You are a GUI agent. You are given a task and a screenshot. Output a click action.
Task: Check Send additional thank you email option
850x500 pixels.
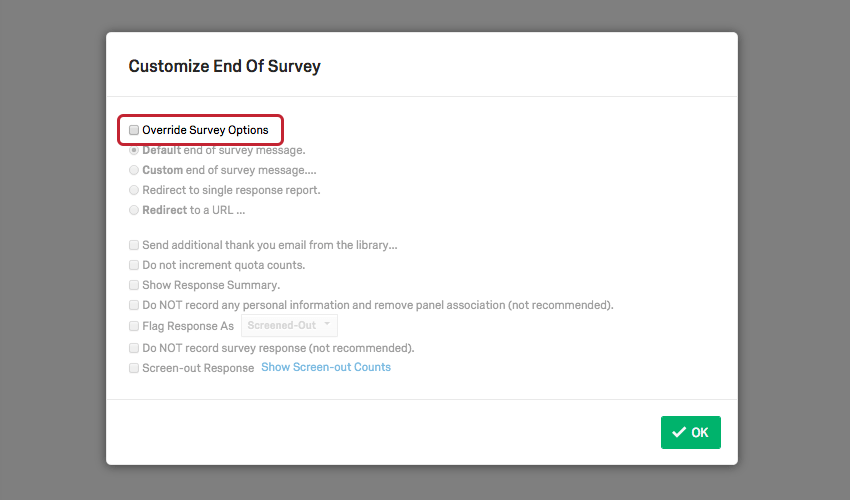pos(134,245)
